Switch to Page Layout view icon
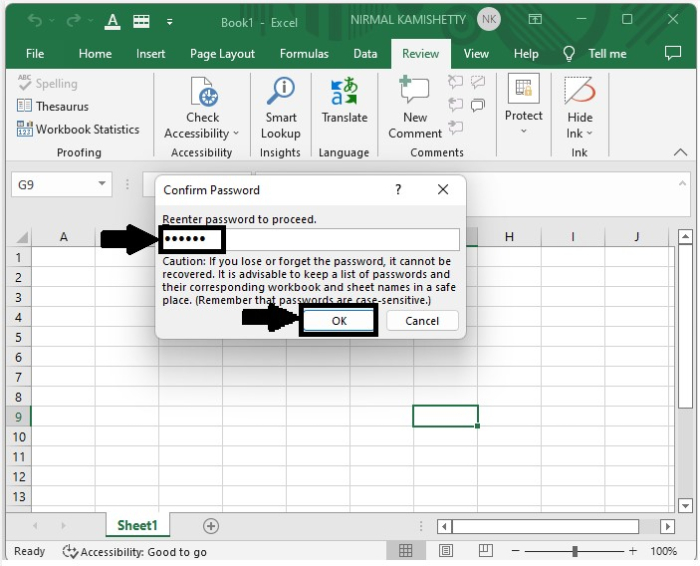 click(446, 551)
